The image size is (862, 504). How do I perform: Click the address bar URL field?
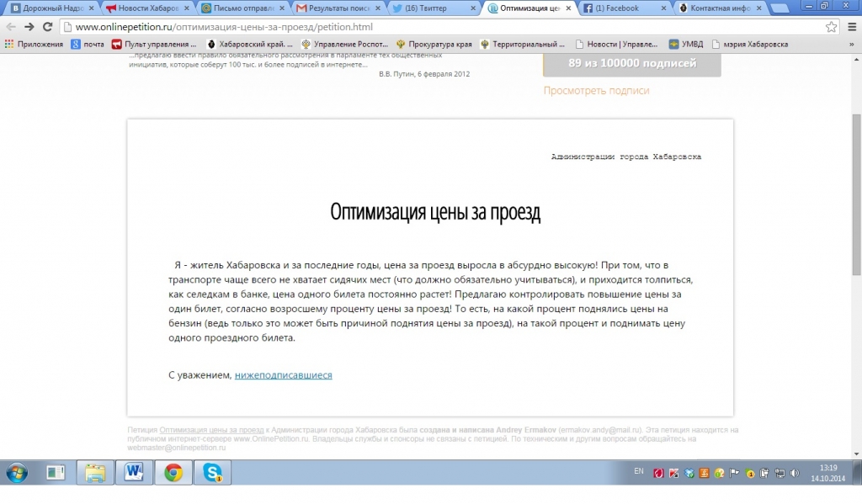(x=421, y=27)
